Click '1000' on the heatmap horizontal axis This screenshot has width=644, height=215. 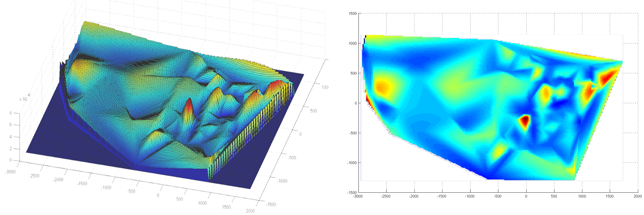(582, 196)
